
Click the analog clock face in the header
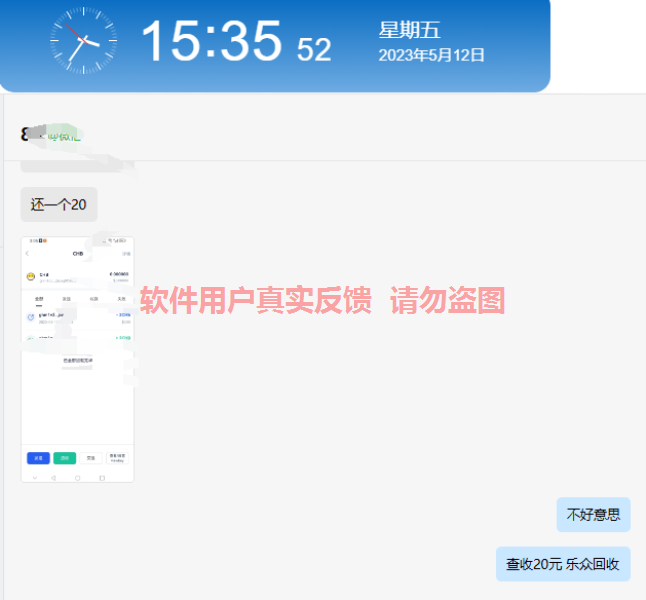(x=84, y=40)
